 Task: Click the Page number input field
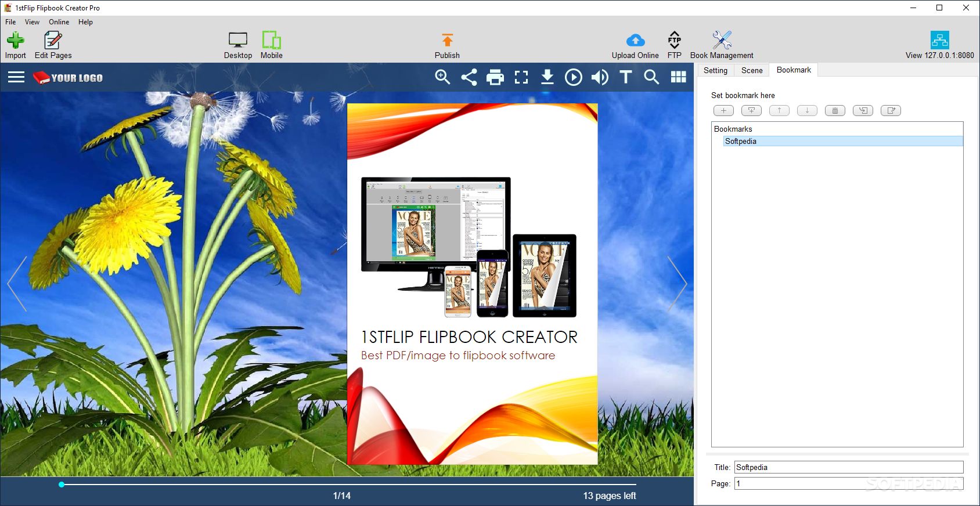click(x=849, y=483)
